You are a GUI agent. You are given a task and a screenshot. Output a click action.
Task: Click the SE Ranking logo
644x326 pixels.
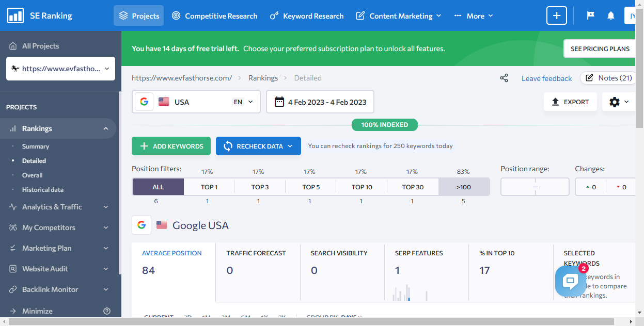coord(39,15)
